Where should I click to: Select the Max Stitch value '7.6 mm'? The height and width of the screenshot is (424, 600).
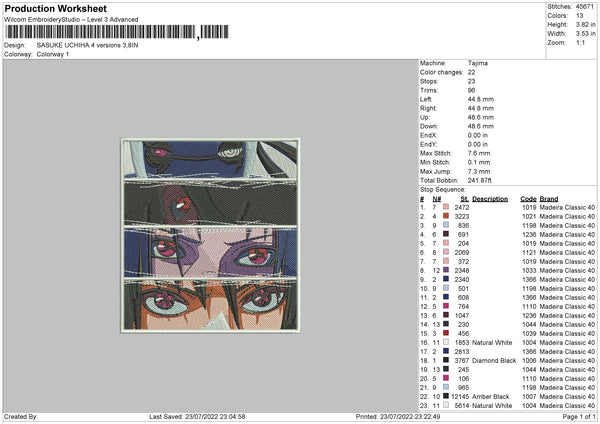(479, 153)
